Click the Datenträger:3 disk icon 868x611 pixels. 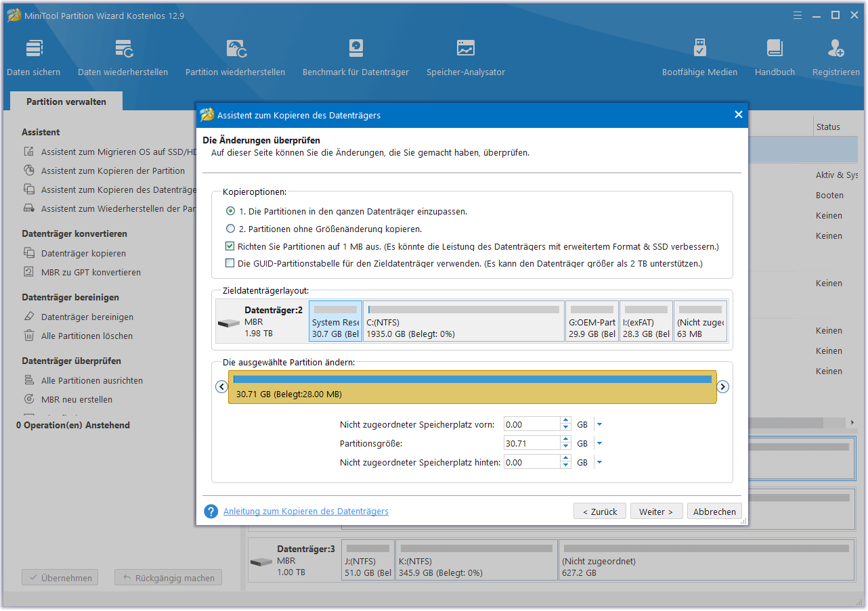261,562
